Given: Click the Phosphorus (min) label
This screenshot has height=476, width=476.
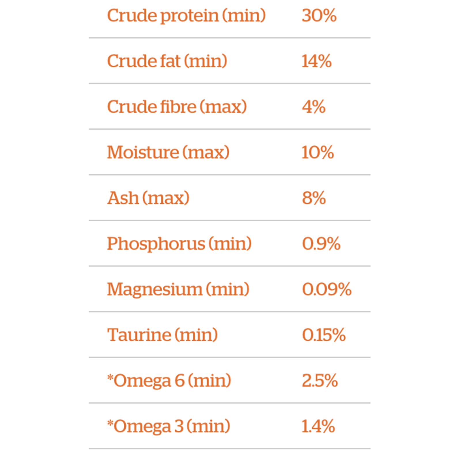Looking at the screenshot, I should pos(179,244).
